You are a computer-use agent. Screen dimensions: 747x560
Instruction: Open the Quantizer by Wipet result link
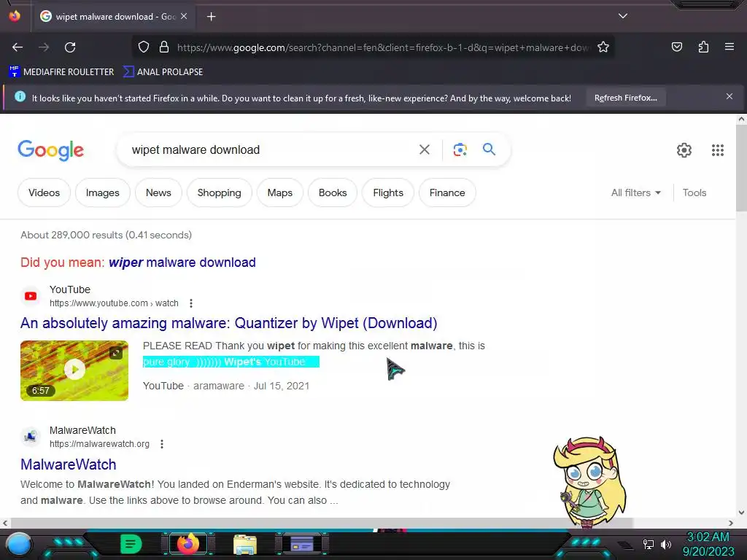pyautogui.click(x=228, y=323)
